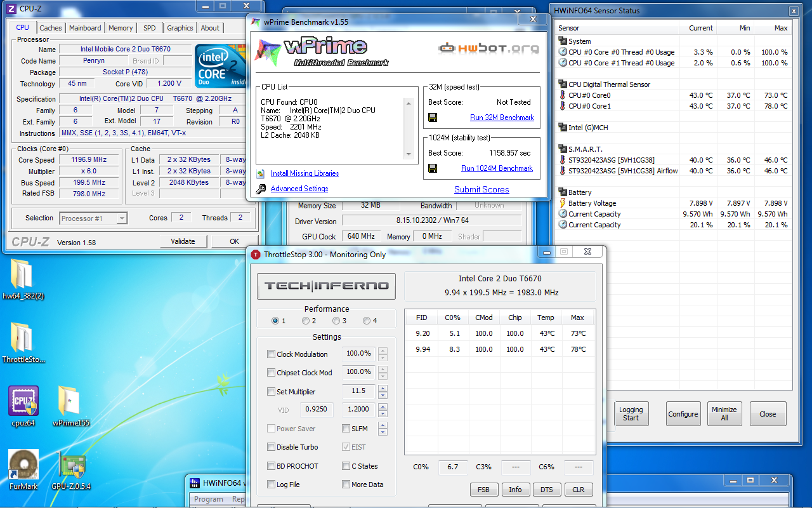Launch the FurMark desktop shortcut
Viewport: 812px width, 508px height.
click(23, 464)
